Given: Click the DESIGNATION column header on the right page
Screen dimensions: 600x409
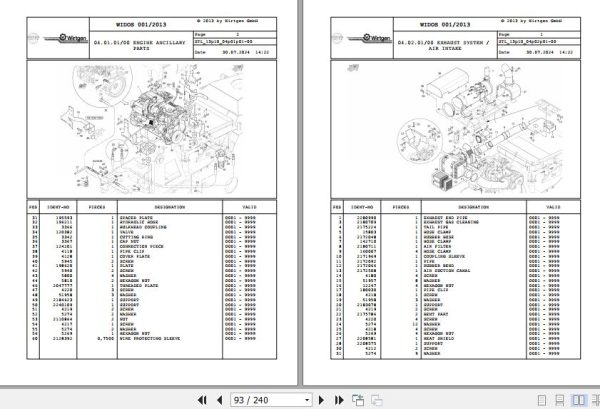Looking at the screenshot, I should [474, 207].
